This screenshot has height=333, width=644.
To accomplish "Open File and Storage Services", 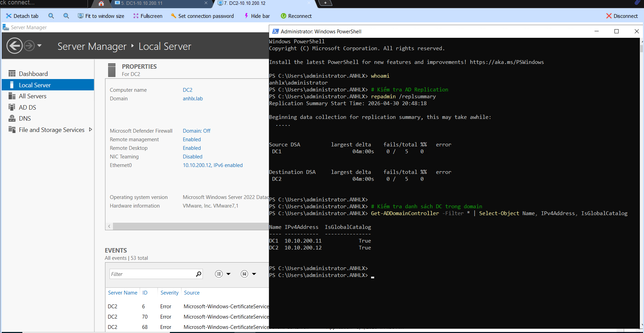I will pos(51,130).
